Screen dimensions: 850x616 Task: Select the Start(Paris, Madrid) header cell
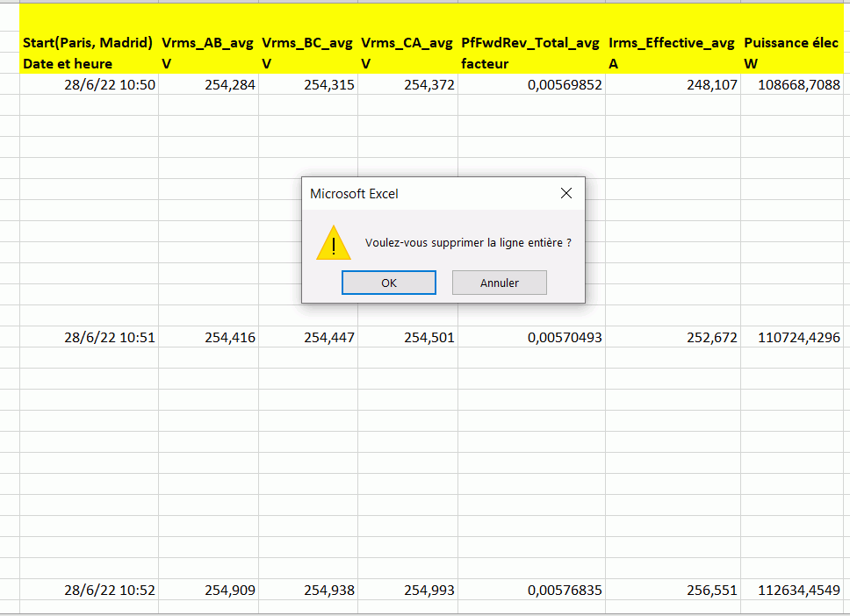(89, 42)
